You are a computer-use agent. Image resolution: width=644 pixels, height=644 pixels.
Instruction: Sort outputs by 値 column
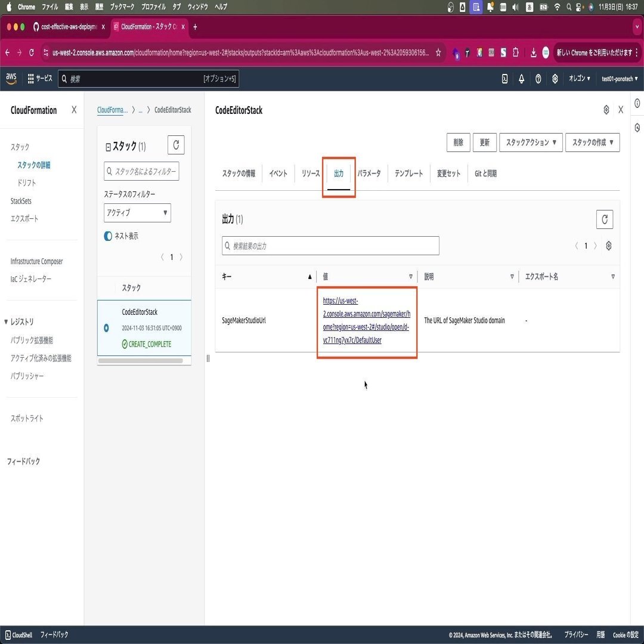pos(411,277)
